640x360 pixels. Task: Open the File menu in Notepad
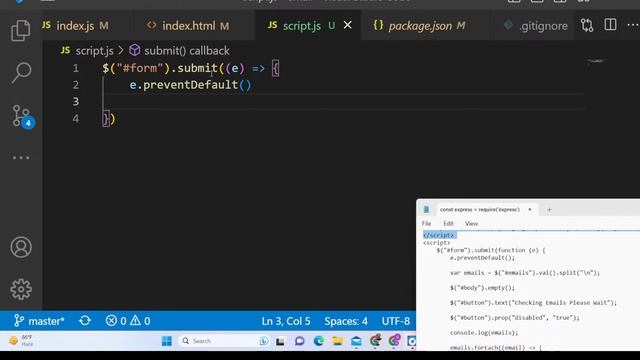pyautogui.click(x=426, y=224)
